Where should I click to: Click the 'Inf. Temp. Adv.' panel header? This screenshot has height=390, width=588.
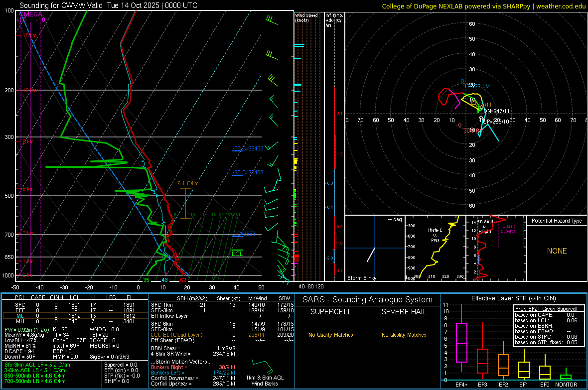(x=334, y=20)
